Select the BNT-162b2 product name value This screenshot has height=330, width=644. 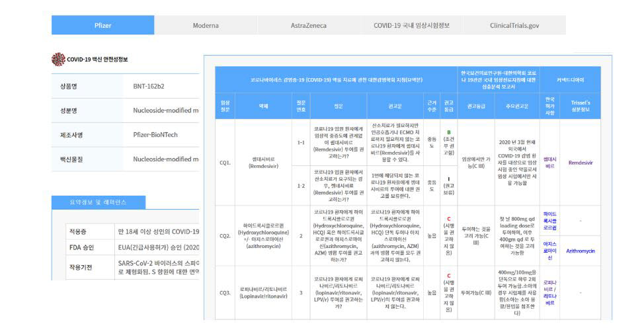pyautogui.click(x=149, y=86)
